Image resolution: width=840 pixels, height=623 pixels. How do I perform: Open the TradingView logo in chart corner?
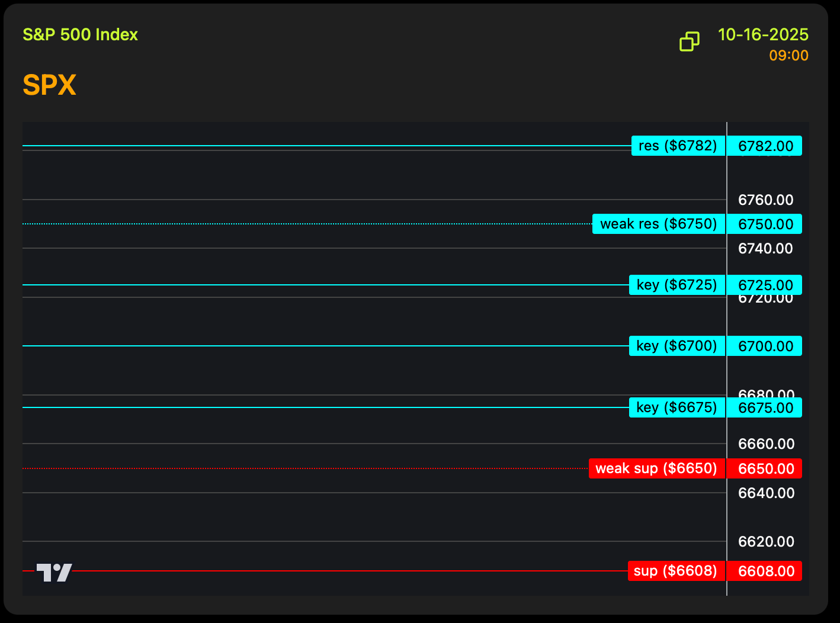click(x=54, y=572)
